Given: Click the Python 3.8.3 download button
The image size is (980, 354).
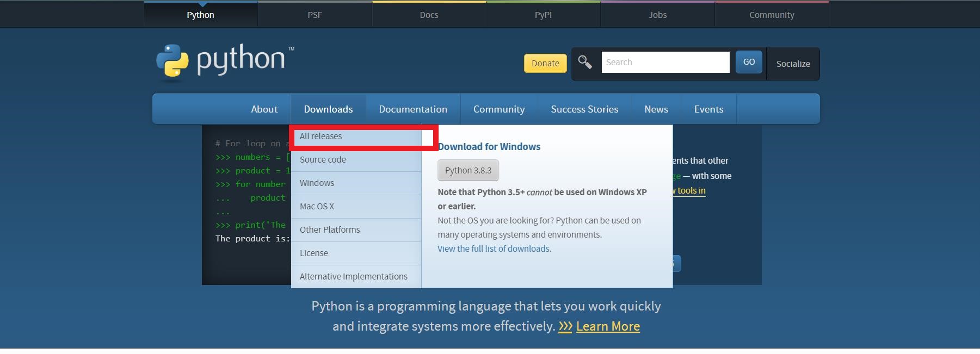Looking at the screenshot, I should point(468,170).
